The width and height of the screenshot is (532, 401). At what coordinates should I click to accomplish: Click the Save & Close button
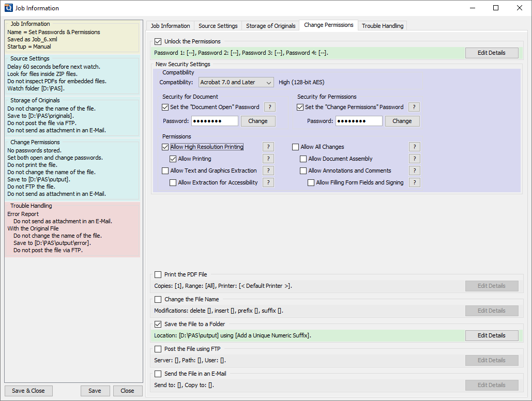[28, 391]
